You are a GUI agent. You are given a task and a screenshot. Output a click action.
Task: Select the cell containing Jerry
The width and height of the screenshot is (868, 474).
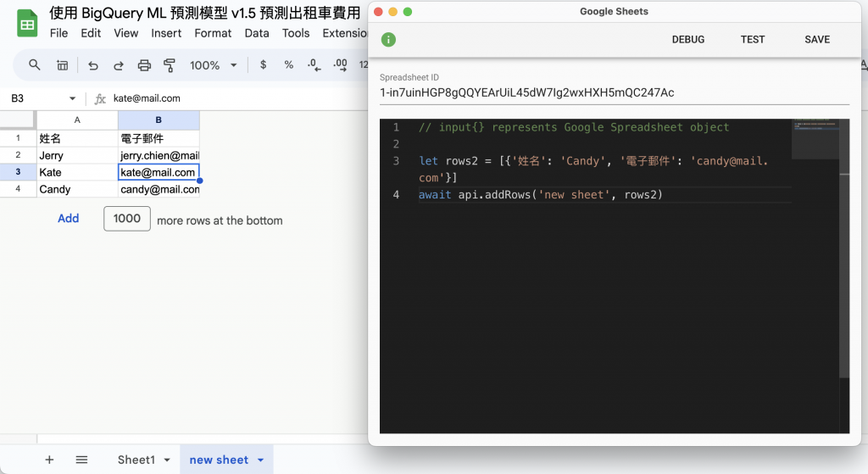point(77,156)
